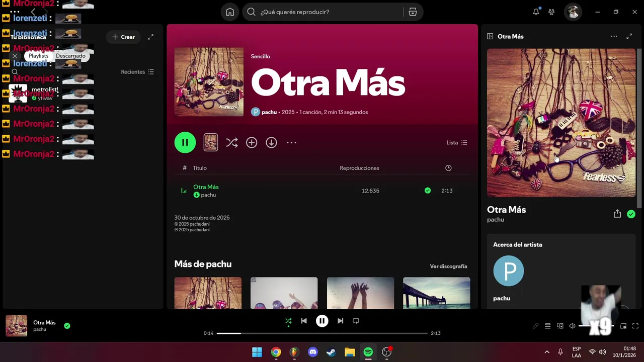The width and height of the screenshot is (644, 362).
Task: Open more options dots for the single
Action: [x=291, y=143]
